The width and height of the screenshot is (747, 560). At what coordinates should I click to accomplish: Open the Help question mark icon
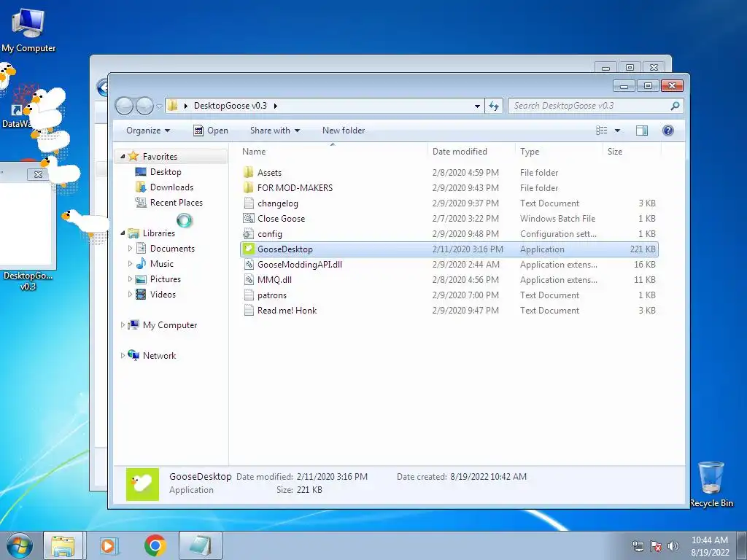668,131
